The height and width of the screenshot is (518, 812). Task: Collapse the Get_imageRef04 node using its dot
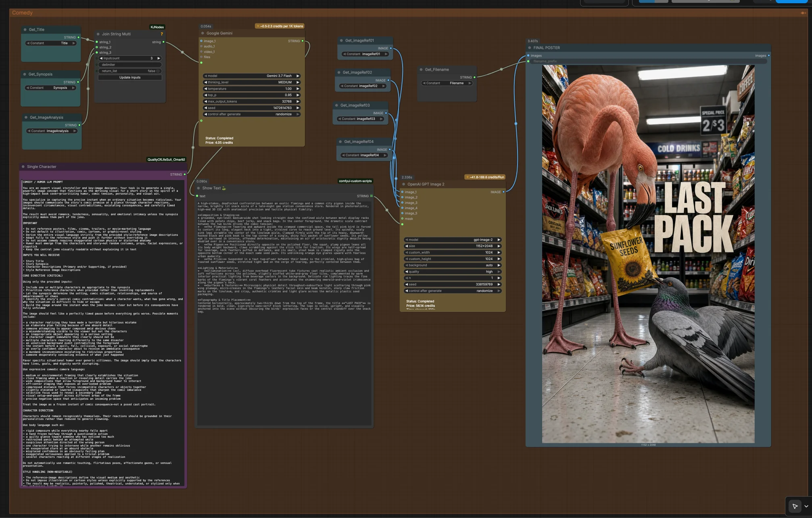click(340, 142)
